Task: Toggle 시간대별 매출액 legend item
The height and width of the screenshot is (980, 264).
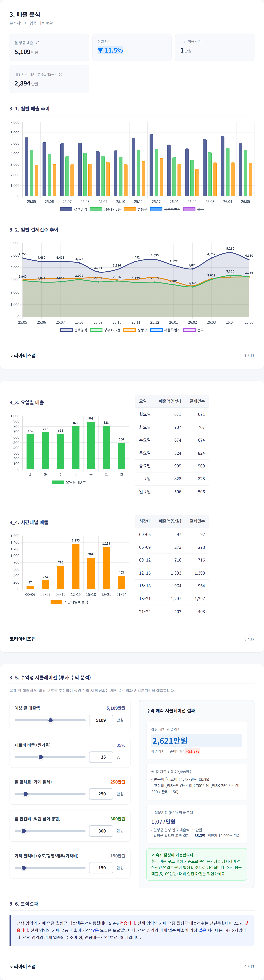Action: pos(69,602)
